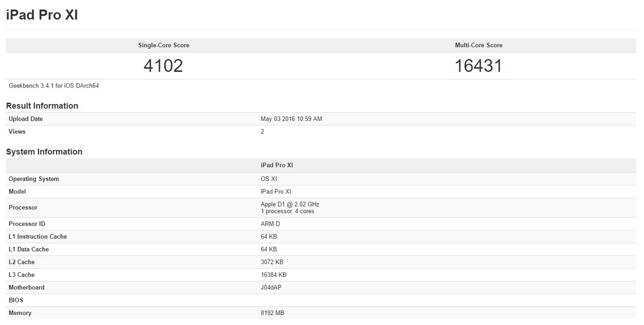Click the System Information section heading
The height and width of the screenshot is (325, 644).
45,152
